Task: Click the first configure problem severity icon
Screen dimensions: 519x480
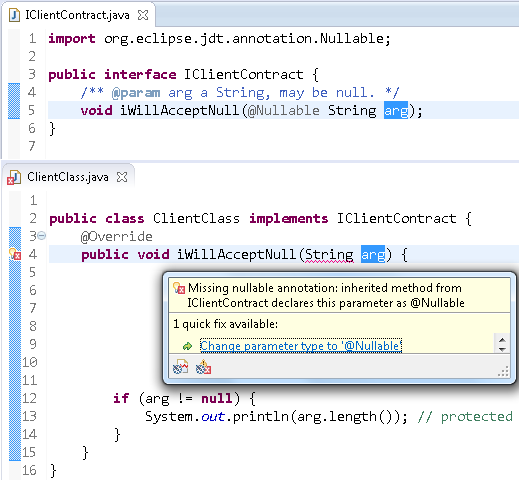Action: click(180, 367)
